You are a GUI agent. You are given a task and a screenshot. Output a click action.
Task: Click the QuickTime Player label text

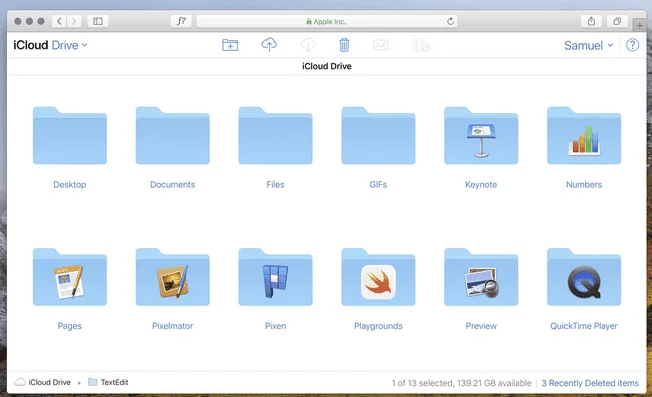pos(584,326)
